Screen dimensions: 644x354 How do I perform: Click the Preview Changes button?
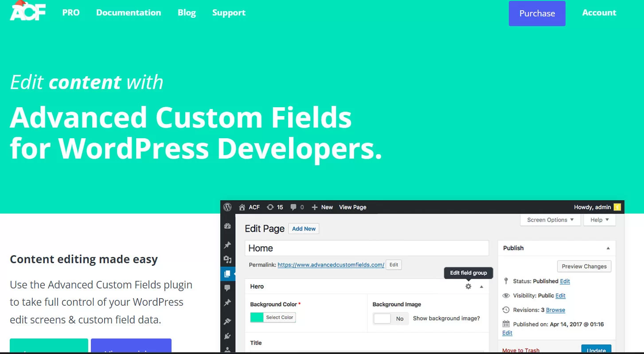[584, 266]
